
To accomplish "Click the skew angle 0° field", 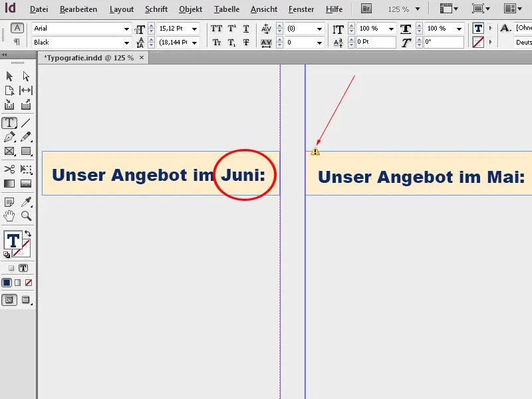I will [x=444, y=42].
